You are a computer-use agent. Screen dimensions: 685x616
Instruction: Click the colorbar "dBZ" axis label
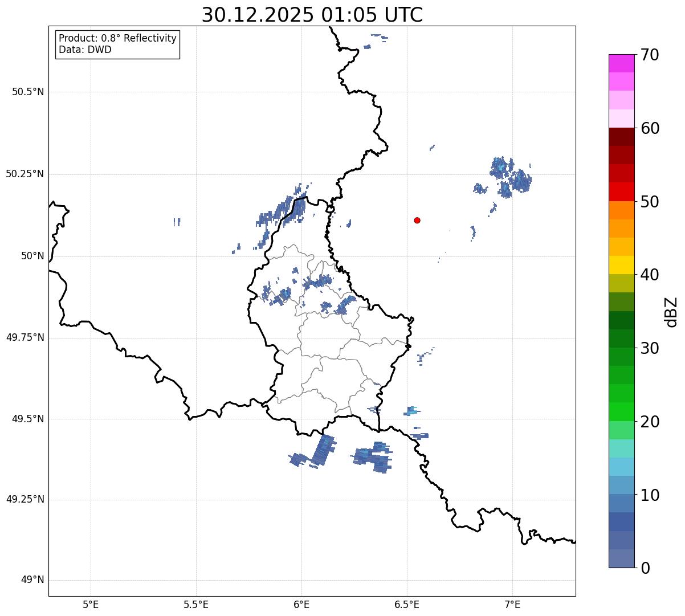[671, 311]
